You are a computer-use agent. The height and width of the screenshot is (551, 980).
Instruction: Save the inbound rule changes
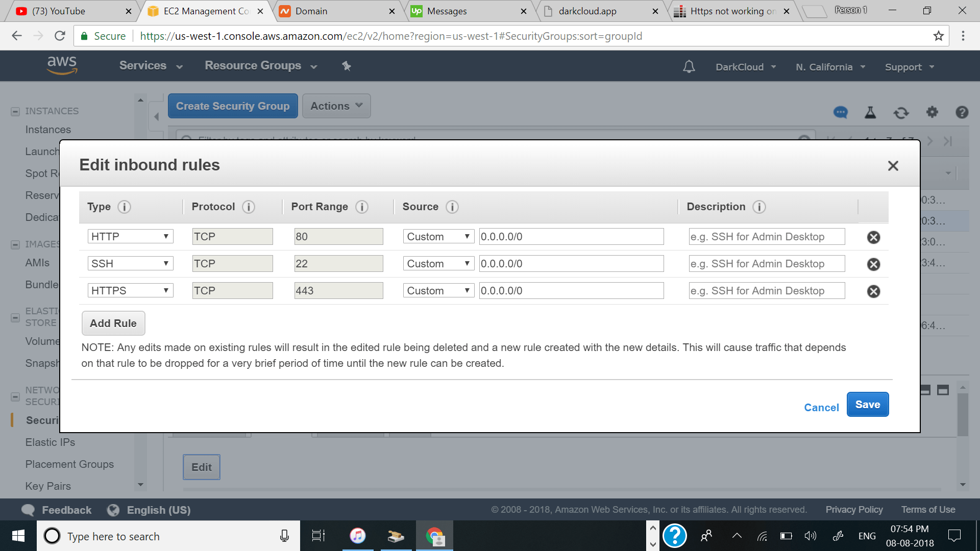pos(867,405)
